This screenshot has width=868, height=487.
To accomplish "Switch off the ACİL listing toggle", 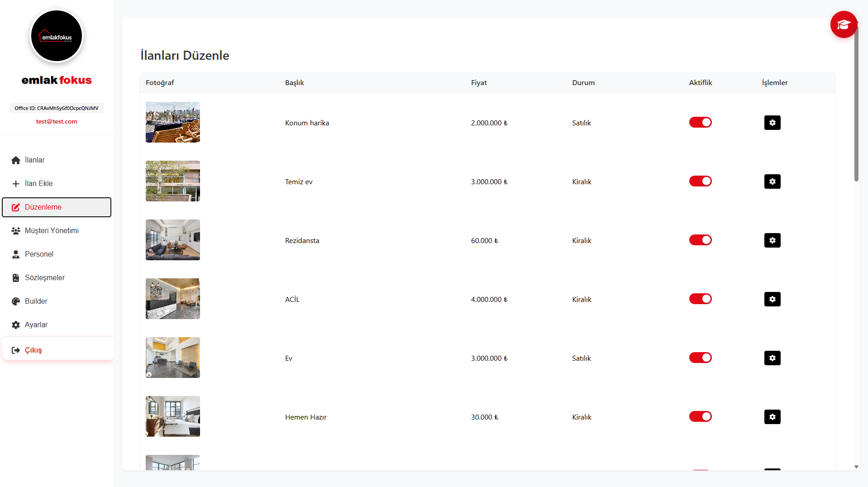I will 700,299.
